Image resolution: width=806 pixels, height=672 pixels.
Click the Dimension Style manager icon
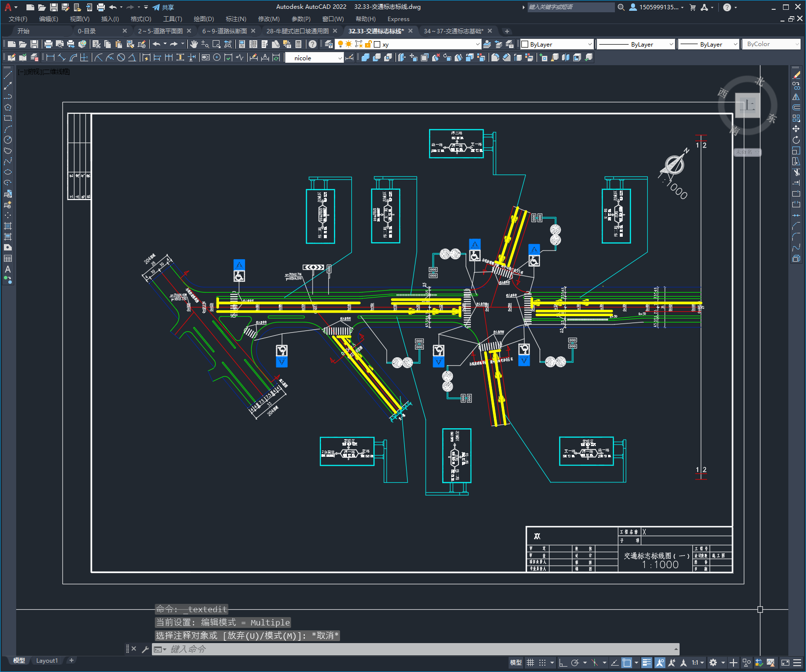[349, 57]
